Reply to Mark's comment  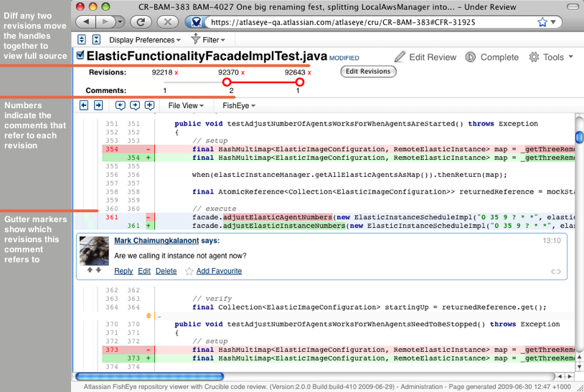point(123,271)
